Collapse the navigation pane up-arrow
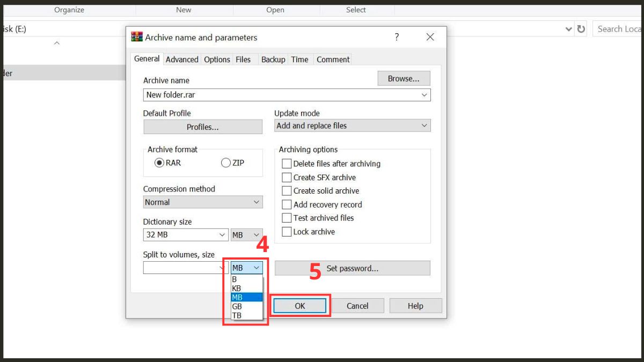This screenshot has width=644, height=362. (x=57, y=43)
